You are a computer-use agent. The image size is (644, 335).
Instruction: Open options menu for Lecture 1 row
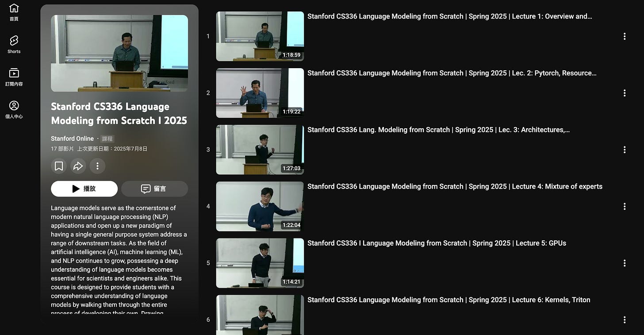625,36
